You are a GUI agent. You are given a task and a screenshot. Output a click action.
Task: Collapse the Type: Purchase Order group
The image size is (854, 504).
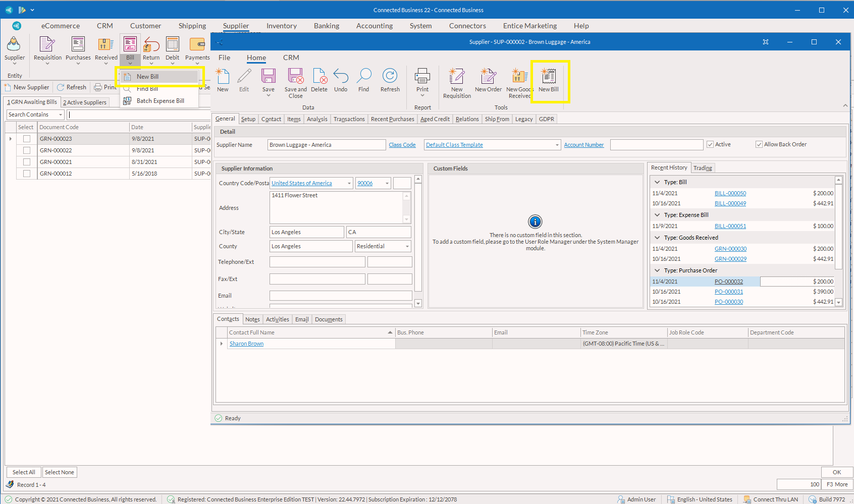click(x=657, y=271)
